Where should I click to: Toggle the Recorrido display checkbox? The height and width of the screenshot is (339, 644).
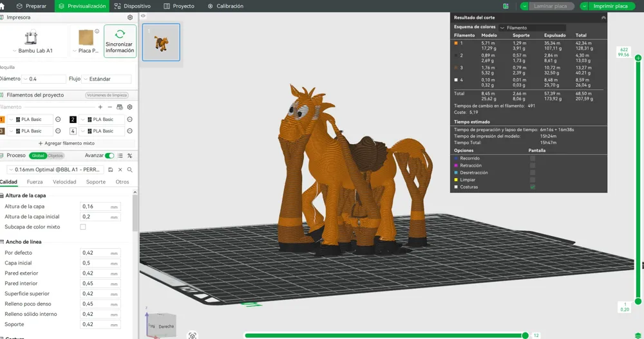click(x=533, y=158)
